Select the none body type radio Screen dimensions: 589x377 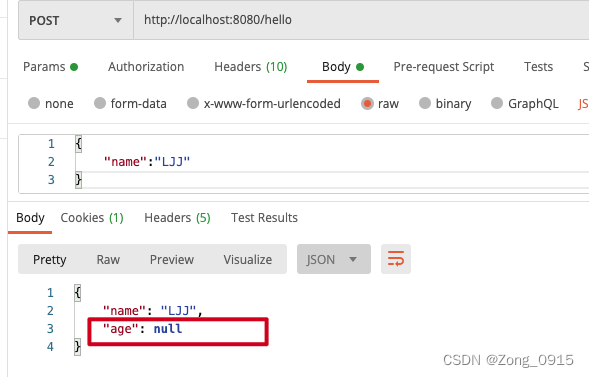[x=34, y=103]
